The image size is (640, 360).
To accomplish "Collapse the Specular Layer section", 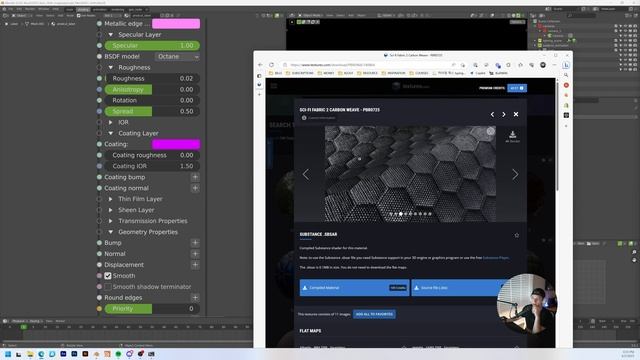I will point(111,35).
